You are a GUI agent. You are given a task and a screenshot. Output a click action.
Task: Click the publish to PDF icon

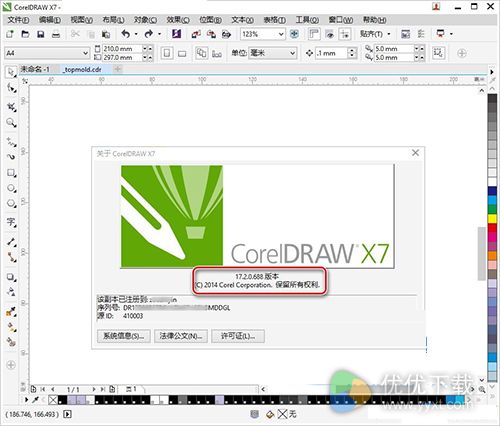[x=227, y=34]
